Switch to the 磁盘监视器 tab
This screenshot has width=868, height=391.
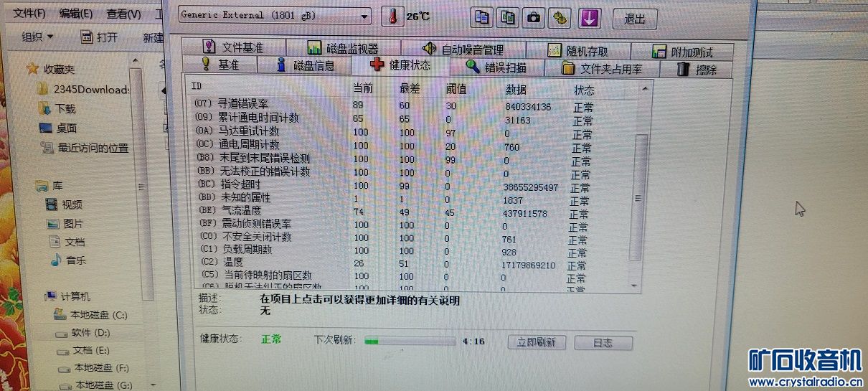click(343, 48)
